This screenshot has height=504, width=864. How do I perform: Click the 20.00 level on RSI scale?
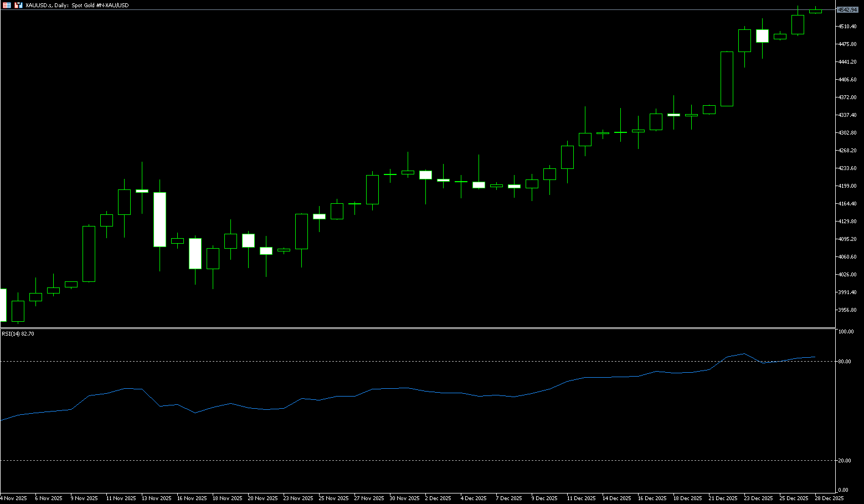pos(845,461)
